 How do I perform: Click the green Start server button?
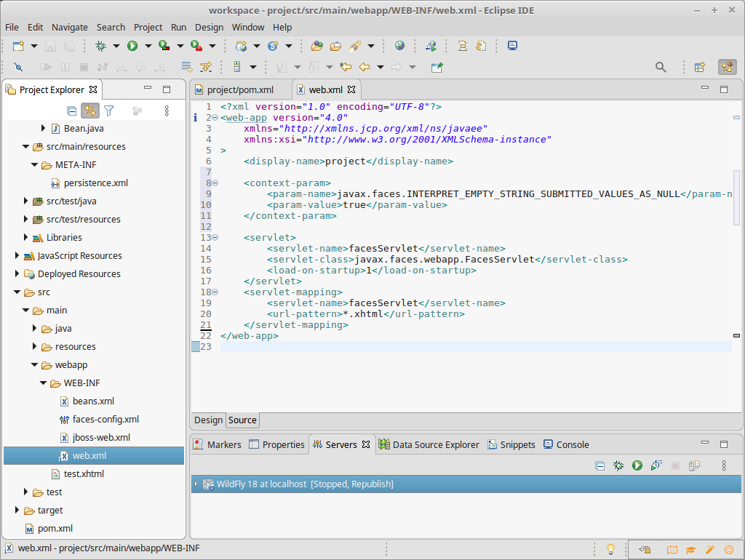[x=637, y=465]
